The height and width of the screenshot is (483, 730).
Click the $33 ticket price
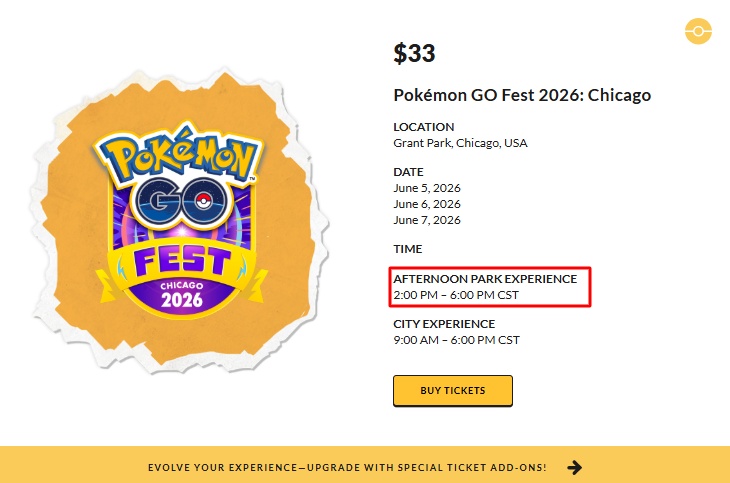click(414, 54)
